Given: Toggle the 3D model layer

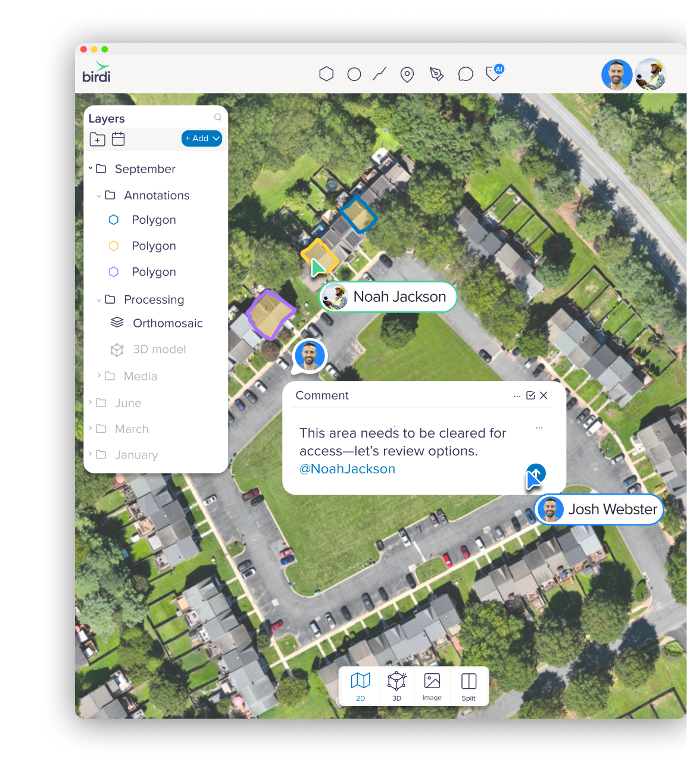Looking at the screenshot, I should point(117,349).
